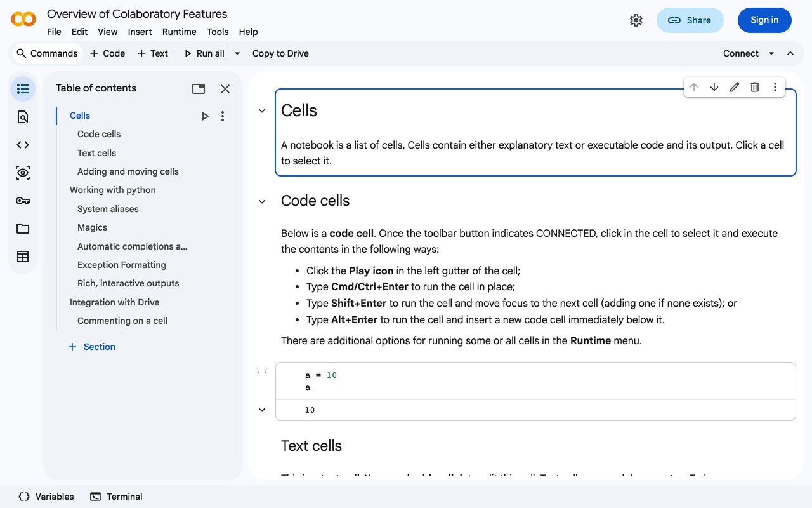Go to Adding and moving cells entry
Image resolution: width=812 pixels, height=508 pixels.
(x=128, y=171)
